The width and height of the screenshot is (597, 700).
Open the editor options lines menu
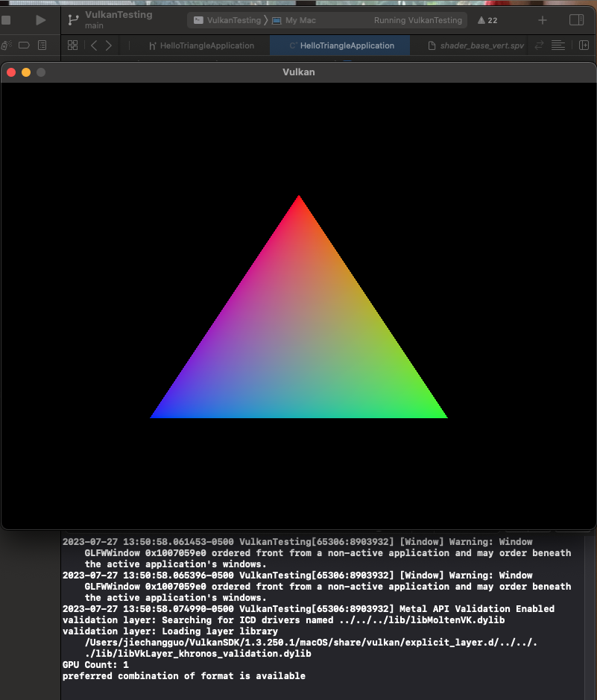click(557, 45)
